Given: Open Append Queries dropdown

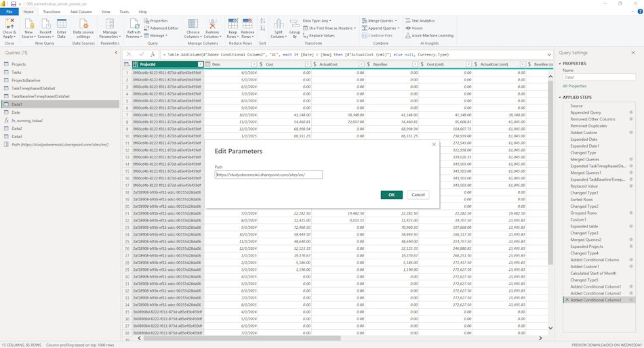Looking at the screenshot, I should click(x=380, y=28).
